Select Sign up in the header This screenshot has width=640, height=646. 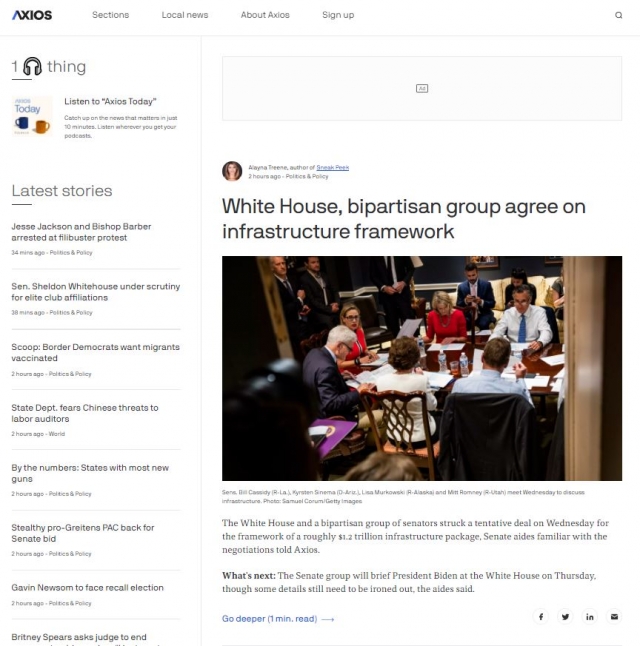click(338, 15)
